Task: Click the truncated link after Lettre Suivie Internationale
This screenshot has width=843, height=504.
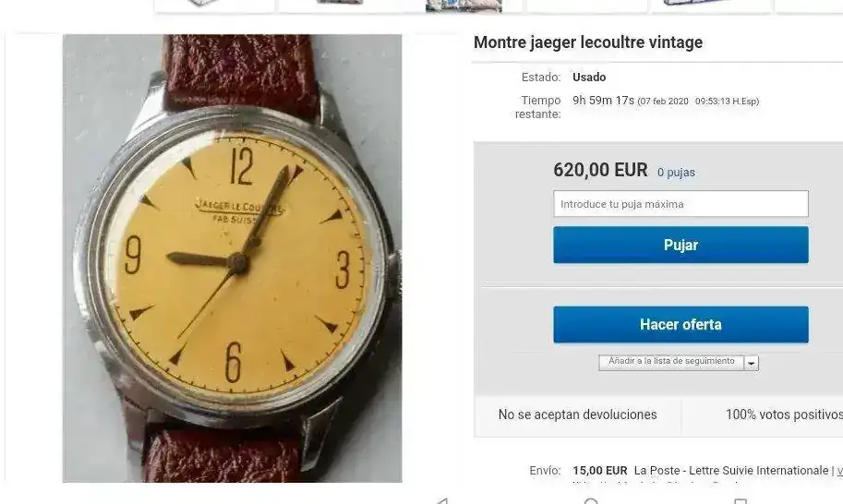Action: pos(840,471)
